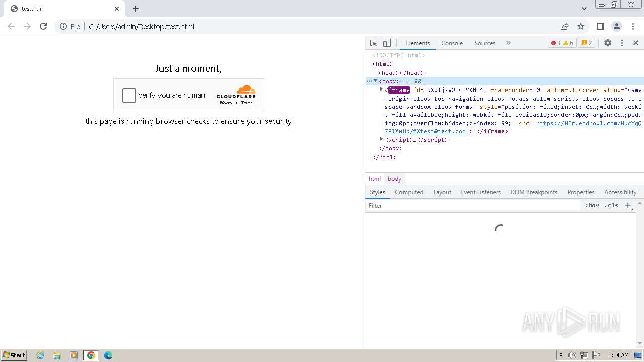Toggle device toolbar in DevTools
Image resolution: width=644 pixels, height=362 pixels.
[387, 43]
